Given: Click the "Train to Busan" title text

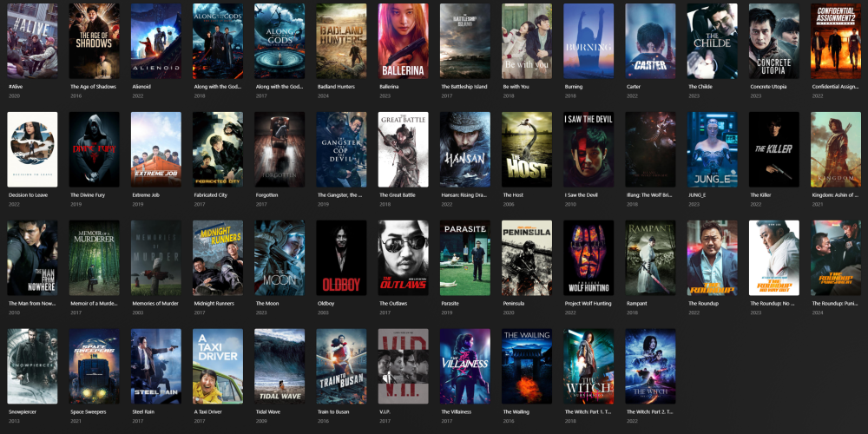Looking at the screenshot, I should pos(334,411).
